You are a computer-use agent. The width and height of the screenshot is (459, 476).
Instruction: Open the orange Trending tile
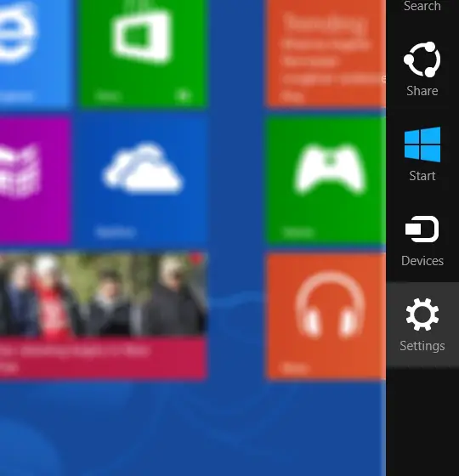point(326,53)
